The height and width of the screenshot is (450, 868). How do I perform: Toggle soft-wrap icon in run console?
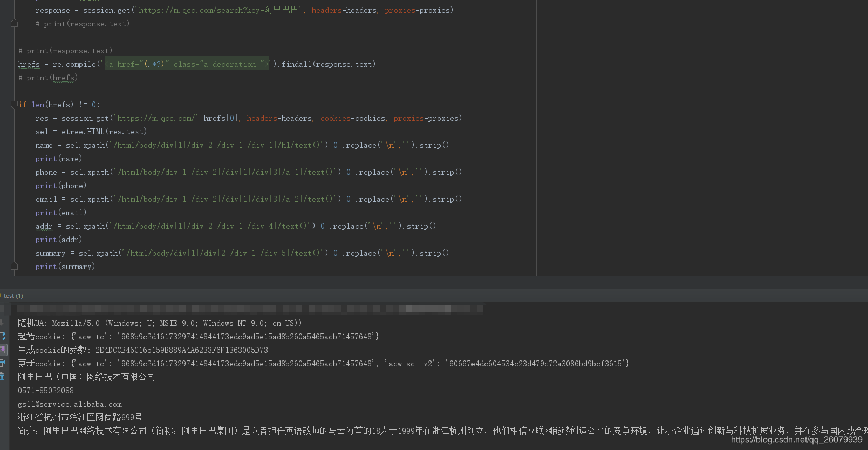coord(3,336)
